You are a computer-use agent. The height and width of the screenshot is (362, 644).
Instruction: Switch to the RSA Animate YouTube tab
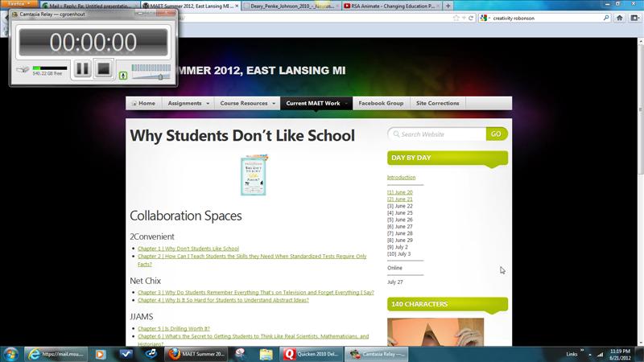click(392, 6)
